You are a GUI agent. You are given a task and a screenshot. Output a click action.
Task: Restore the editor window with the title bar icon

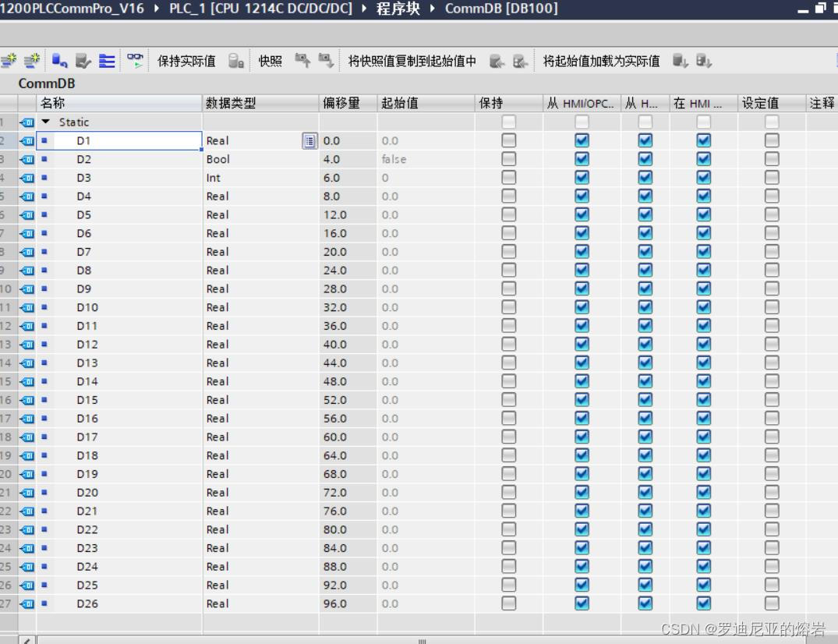(820, 9)
